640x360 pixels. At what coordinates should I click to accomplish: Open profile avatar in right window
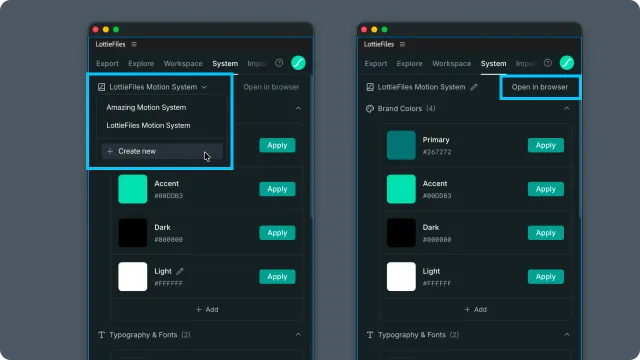tap(567, 63)
